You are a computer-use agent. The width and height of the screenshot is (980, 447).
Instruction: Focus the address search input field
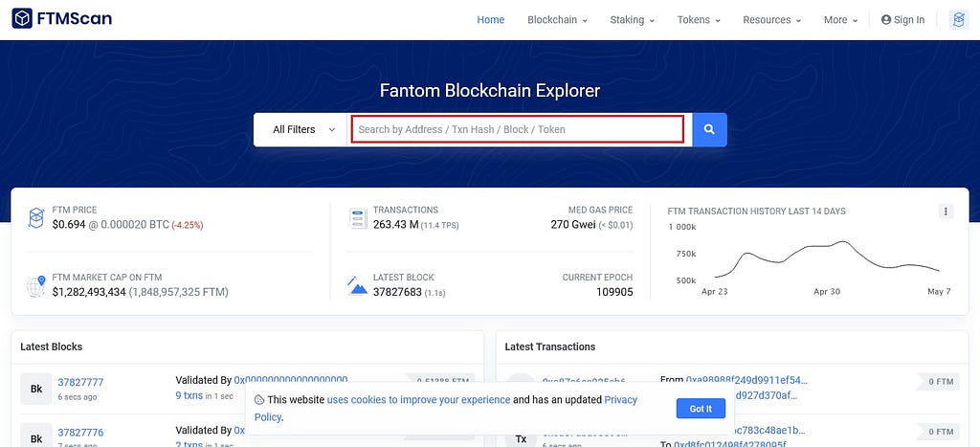point(518,129)
